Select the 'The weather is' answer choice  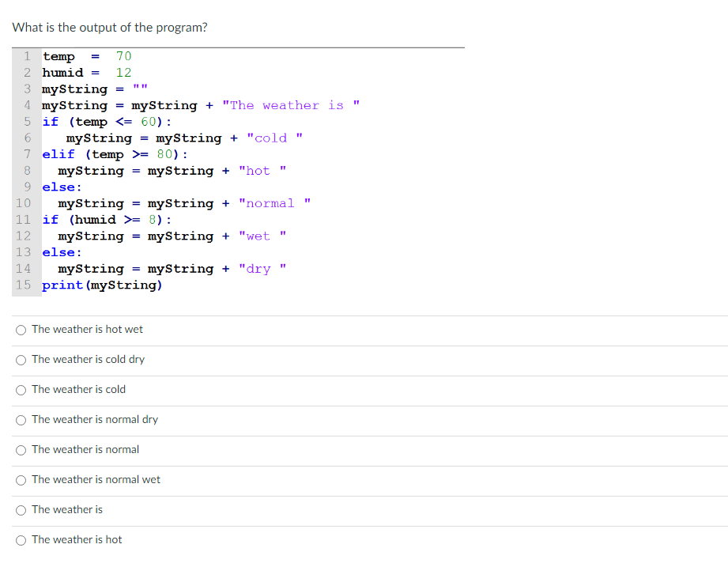tap(21, 510)
